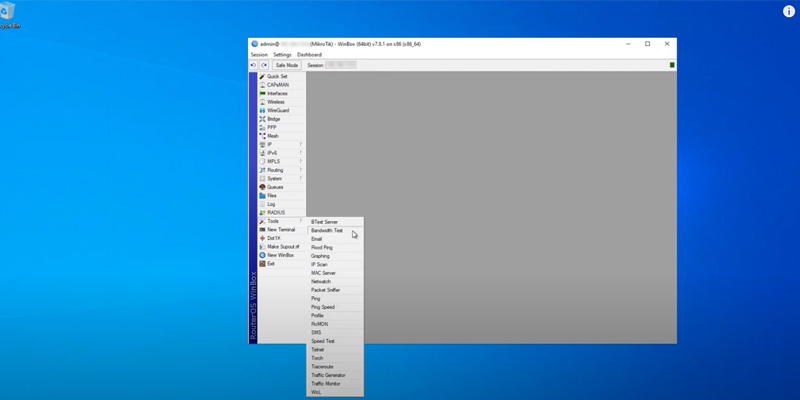
Task: Click the Interfaces green port icon
Action: click(262, 93)
